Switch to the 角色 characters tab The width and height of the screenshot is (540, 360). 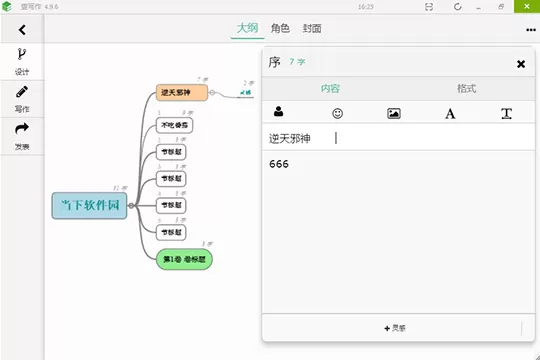280,28
